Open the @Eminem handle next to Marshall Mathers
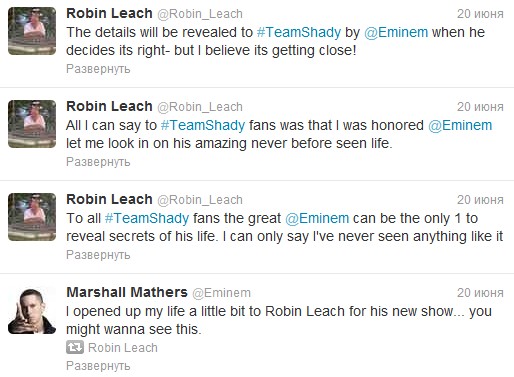The width and height of the screenshot is (514, 377). [x=221, y=293]
